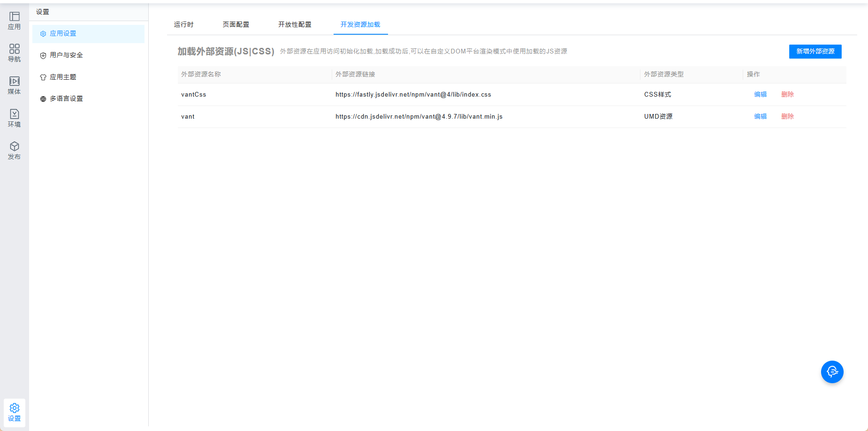This screenshot has width=868, height=431.
Task: Delete the vantCss resource row
Action: tap(787, 94)
